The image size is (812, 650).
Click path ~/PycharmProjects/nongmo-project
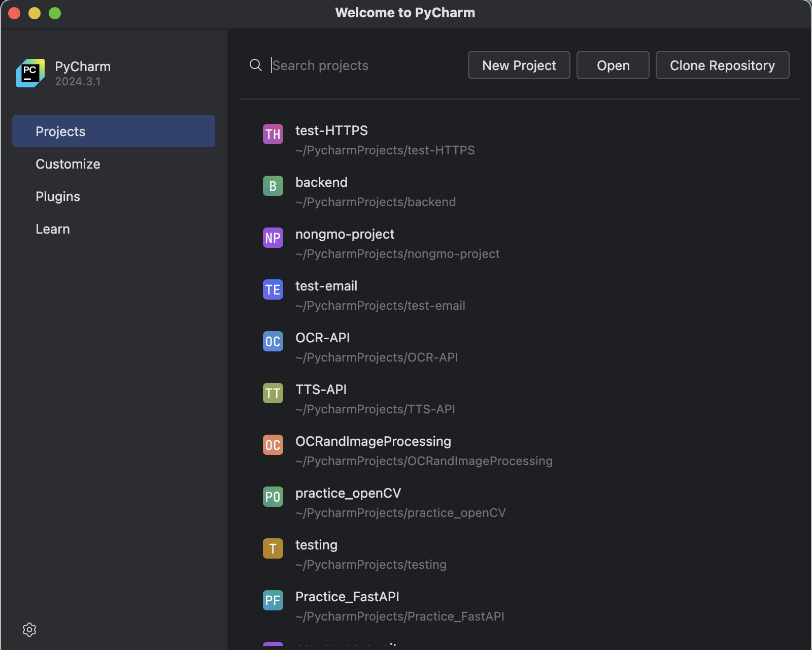click(x=397, y=254)
